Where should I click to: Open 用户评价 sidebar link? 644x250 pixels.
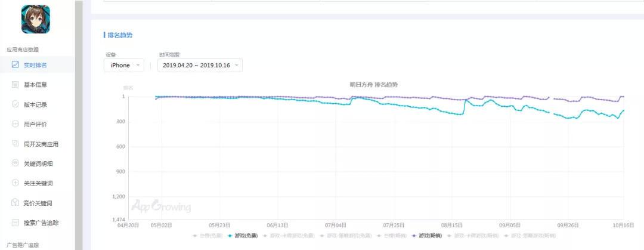pos(36,124)
